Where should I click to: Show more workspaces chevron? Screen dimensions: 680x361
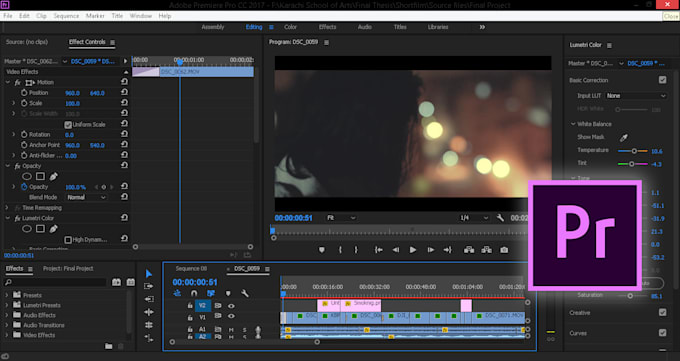tap(482, 27)
